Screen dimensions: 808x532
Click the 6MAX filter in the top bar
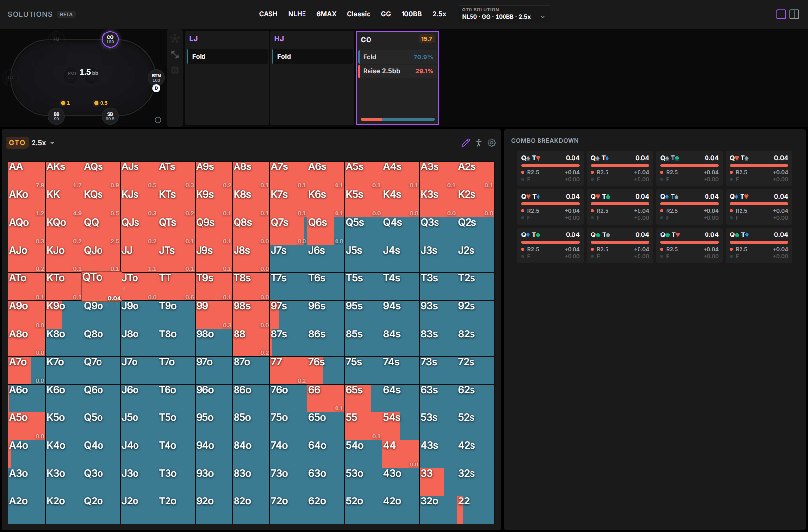(x=326, y=14)
